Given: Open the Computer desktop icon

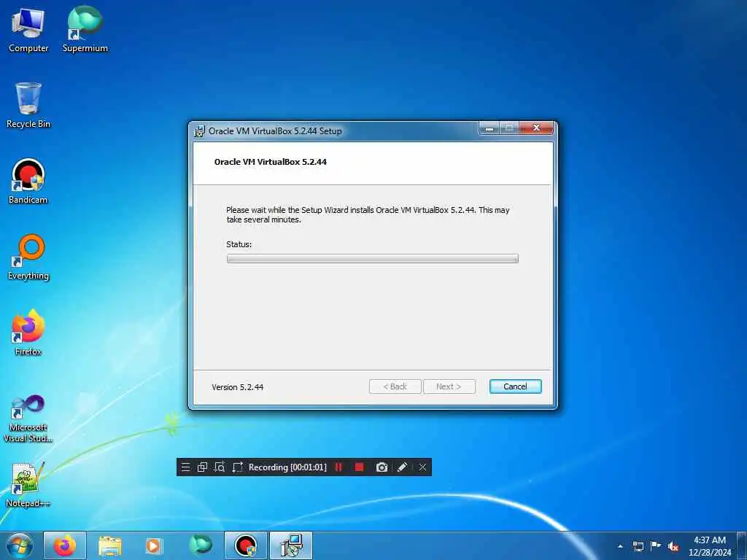Looking at the screenshot, I should 28,31.
